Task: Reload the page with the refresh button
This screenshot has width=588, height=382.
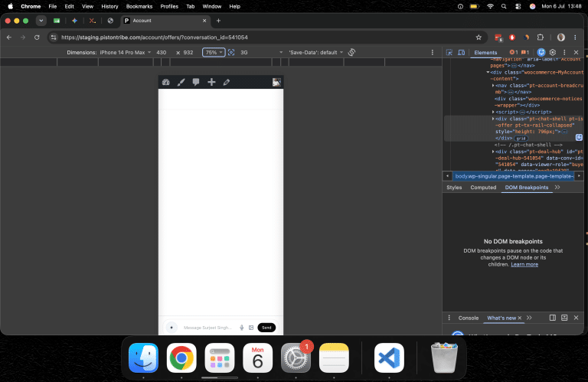Action: pyautogui.click(x=37, y=37)
